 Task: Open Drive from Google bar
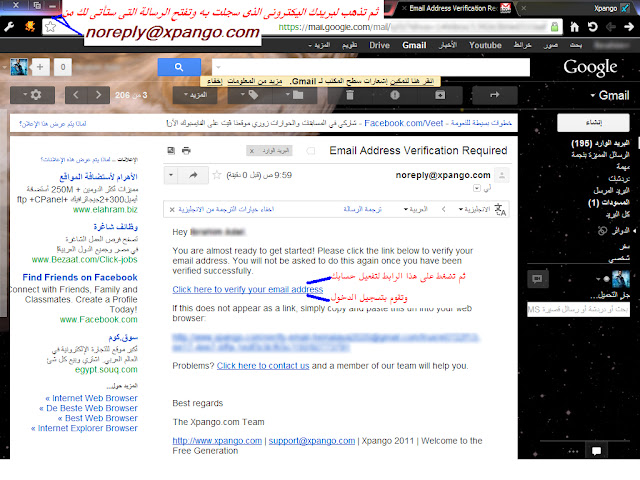(x=380, y=45)
